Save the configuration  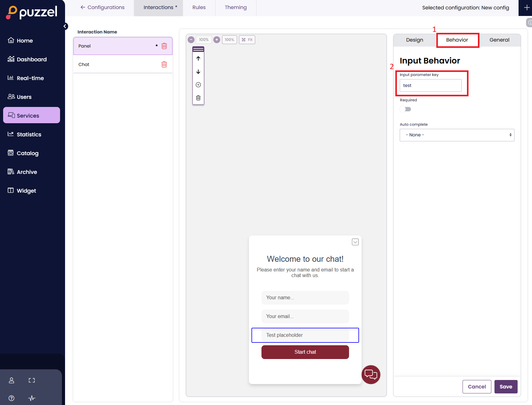click(506, 387)
